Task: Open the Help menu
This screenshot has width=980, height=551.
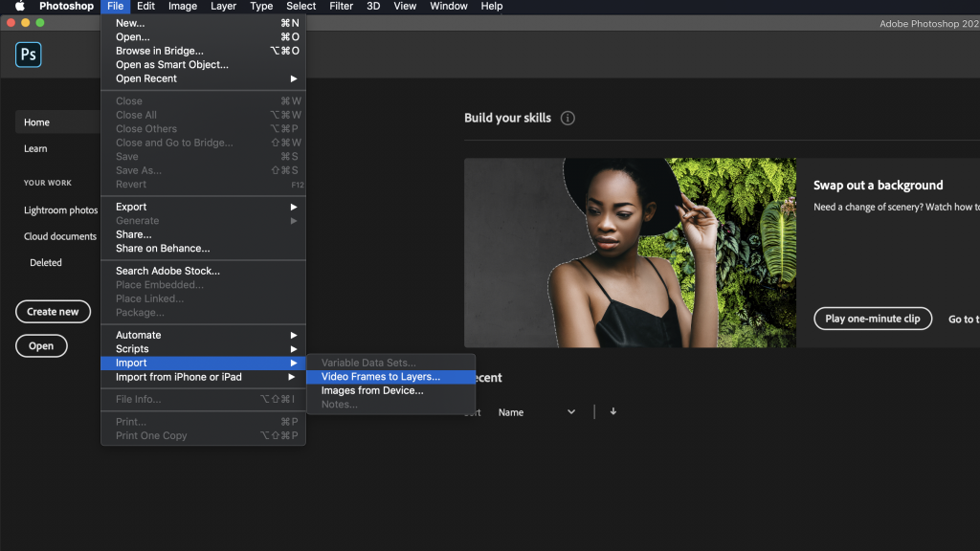Action: [x=491, y=7]
